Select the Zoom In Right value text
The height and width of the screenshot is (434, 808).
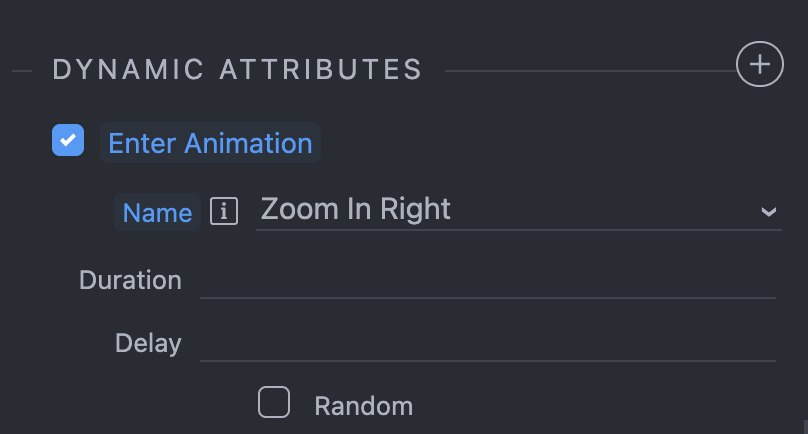point(356,210)
